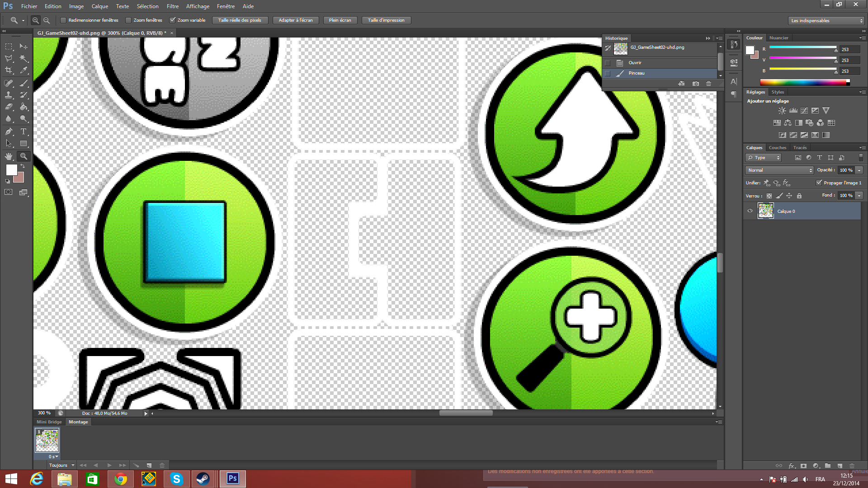Enable the Redimensionner fenêtres checkbox
868x488 pixels.
(64, 20)
